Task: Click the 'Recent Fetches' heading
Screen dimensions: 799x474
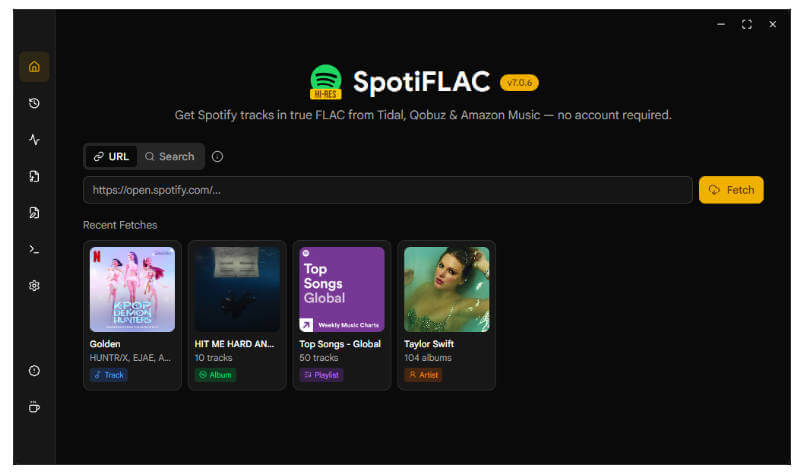Action: [120, 225]
